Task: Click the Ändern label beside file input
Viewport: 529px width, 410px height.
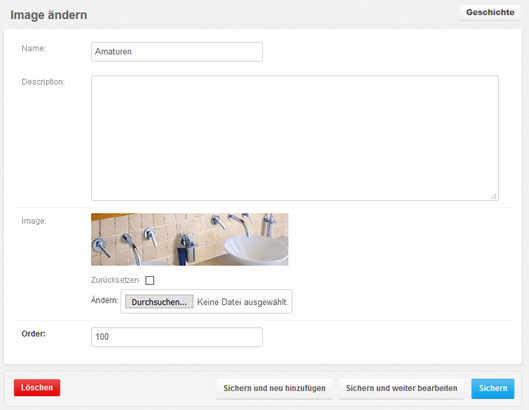Action: tap(105, 300)
